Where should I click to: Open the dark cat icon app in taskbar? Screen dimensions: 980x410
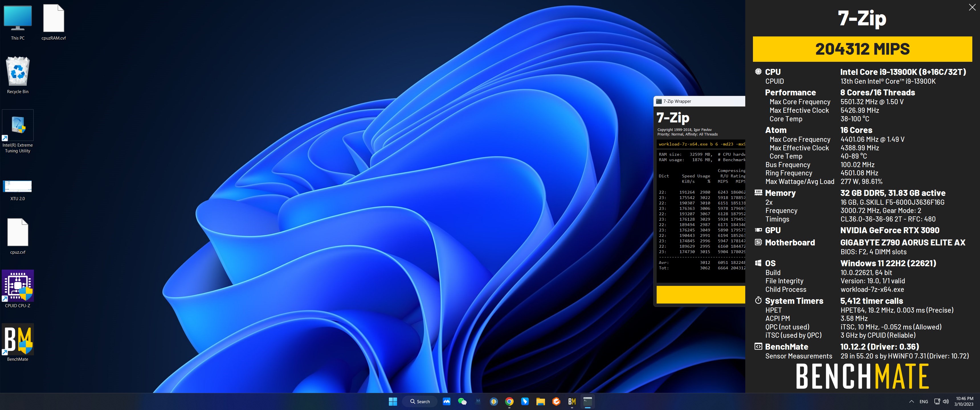click(478, 401)
